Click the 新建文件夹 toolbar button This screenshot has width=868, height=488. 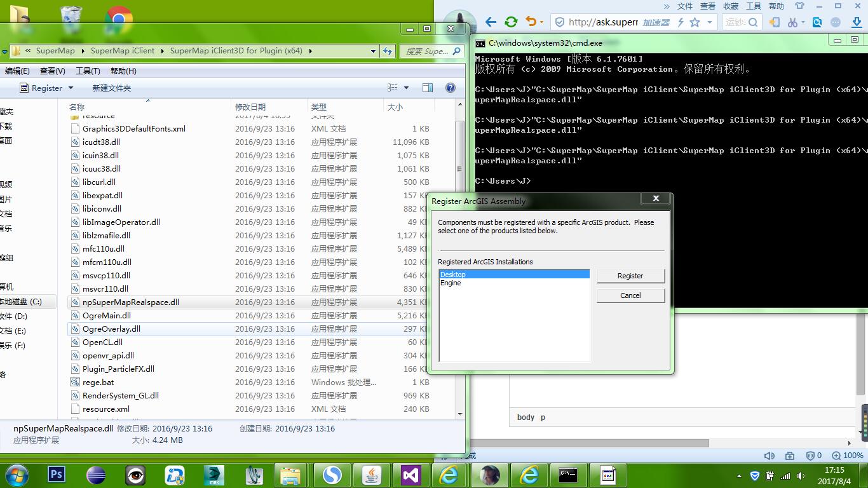pos(112,88)
